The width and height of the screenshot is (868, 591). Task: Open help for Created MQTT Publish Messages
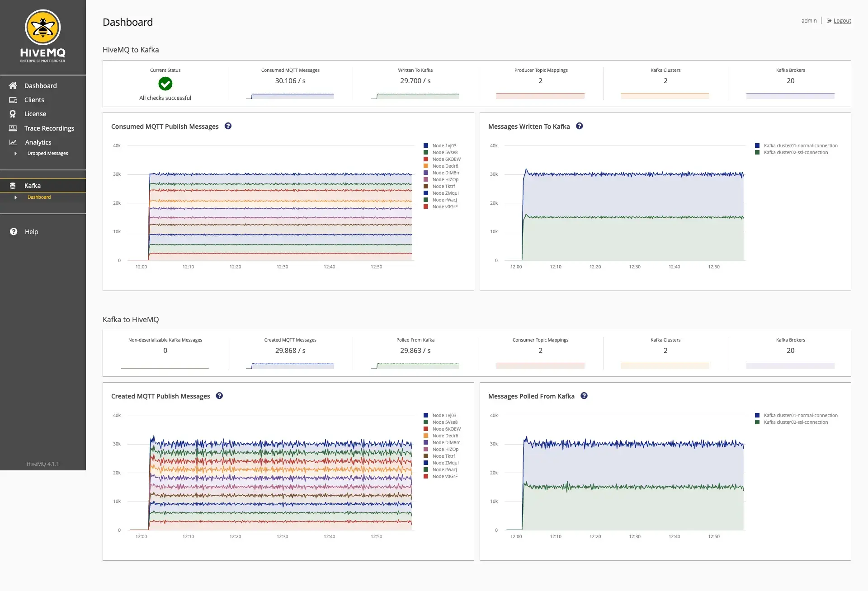219,396
